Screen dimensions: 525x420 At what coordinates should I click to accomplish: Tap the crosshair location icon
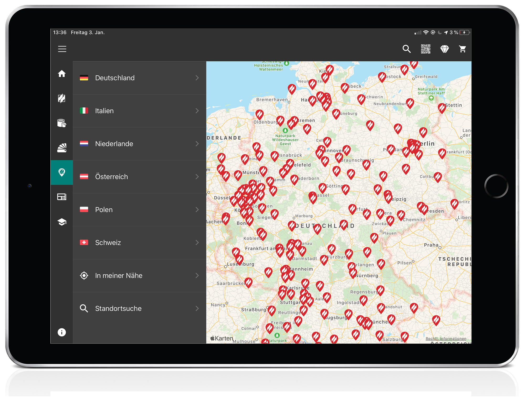tap(84, 276)
